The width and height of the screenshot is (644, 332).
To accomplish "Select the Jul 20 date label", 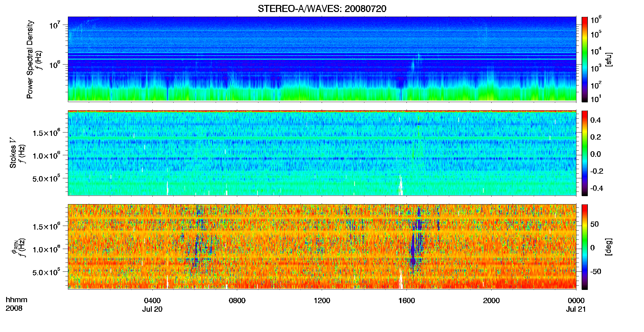I will pyautogui.click(x=152, y=309).
